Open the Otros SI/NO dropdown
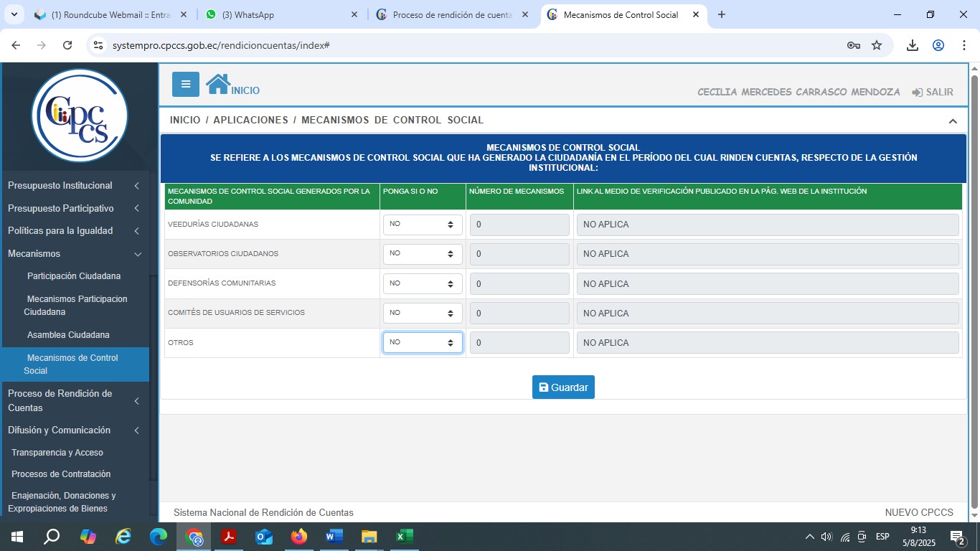 [x=423, y=343]
